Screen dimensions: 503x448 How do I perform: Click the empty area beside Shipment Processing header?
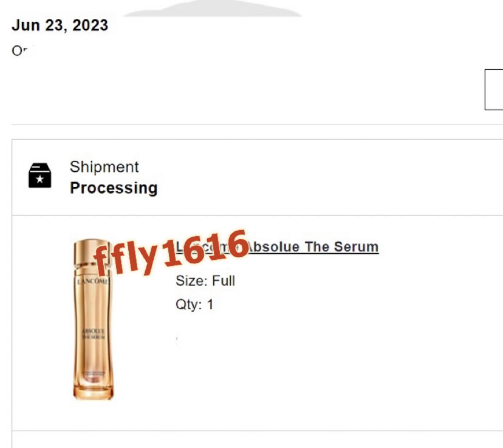coord(330,177)
